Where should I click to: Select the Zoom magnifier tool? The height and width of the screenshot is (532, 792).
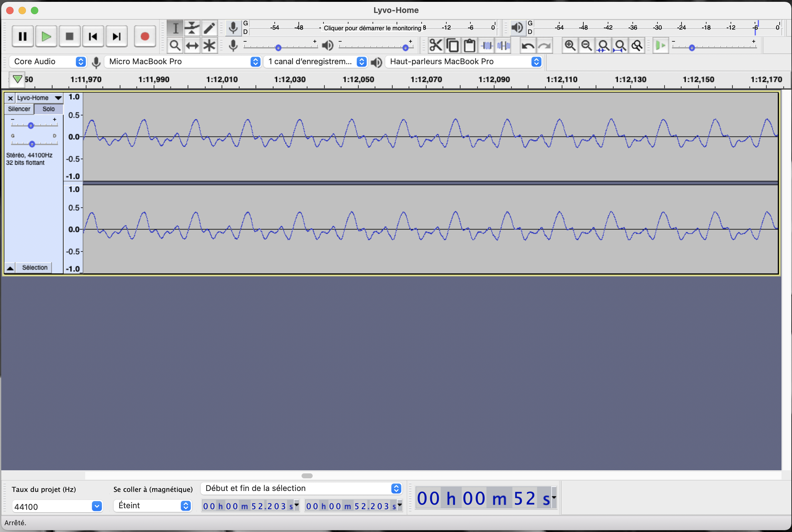coord(175,45)
